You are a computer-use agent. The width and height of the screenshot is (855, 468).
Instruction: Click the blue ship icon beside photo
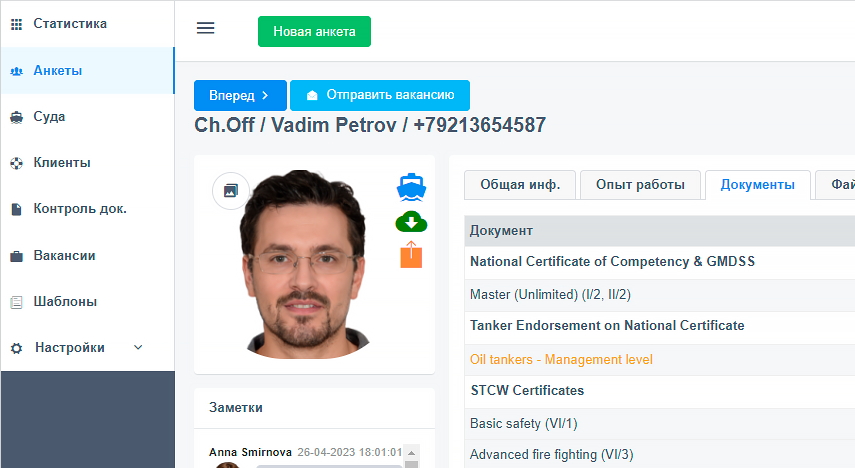point(411,187)
